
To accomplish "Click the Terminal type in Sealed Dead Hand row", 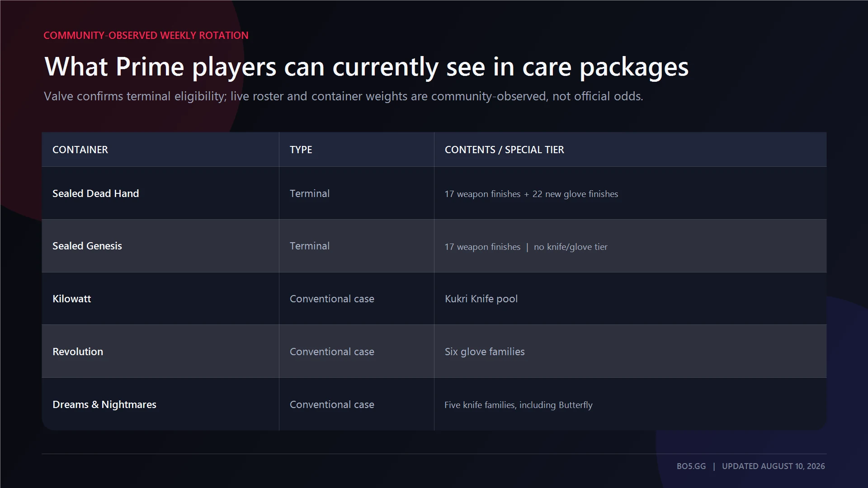I will (309, 193).
